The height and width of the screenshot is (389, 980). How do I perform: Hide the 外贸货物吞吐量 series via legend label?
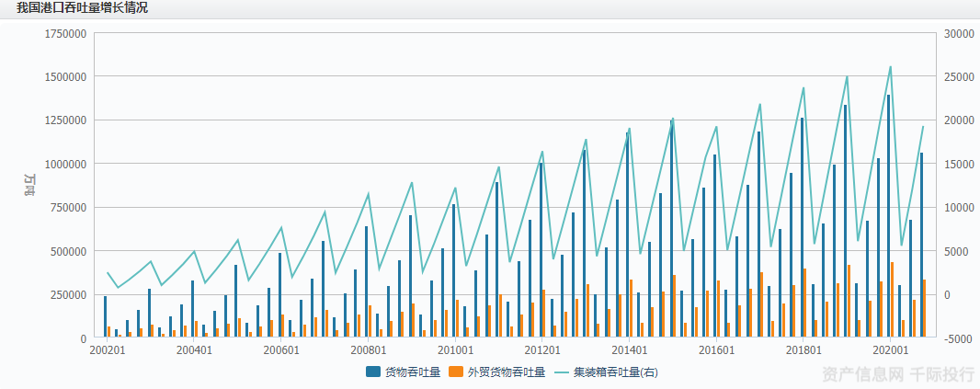[506, 372]
